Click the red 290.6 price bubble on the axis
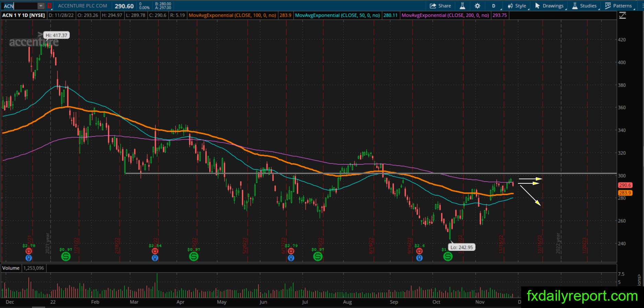 pos(625,185)
